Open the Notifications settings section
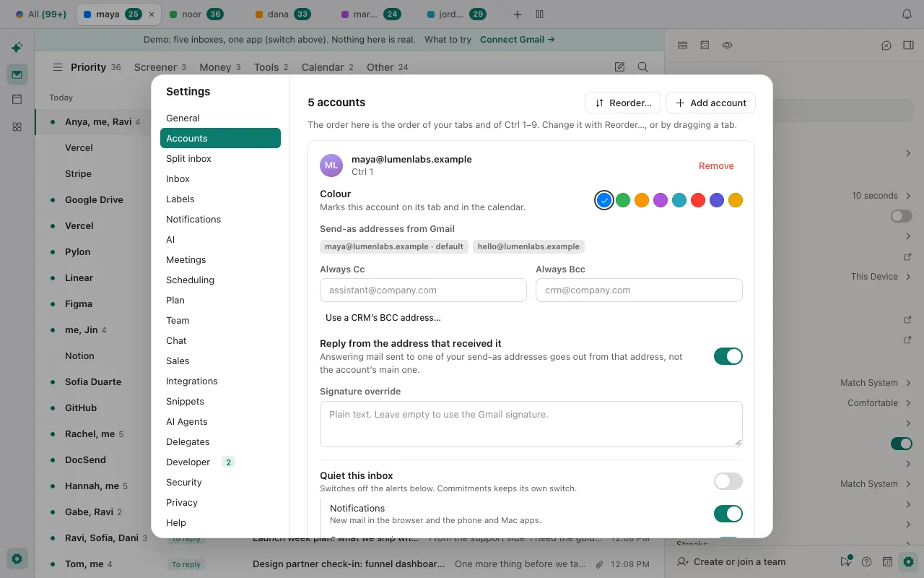Screen dimensions: 924x578 click(220, 219)
